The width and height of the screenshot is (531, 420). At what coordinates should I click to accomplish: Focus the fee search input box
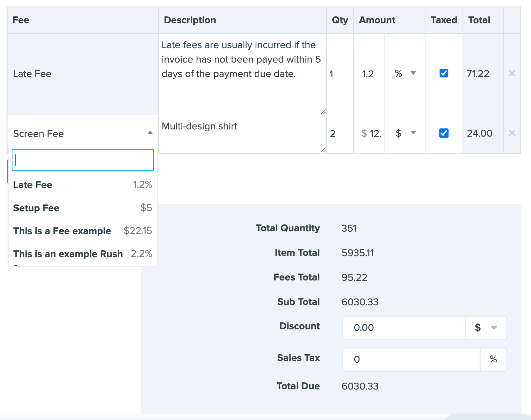coord(83,160)
